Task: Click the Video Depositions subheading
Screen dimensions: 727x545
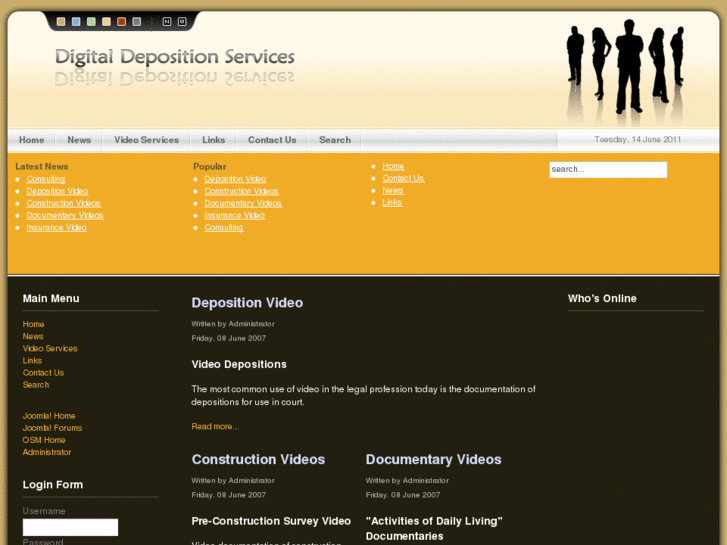Action: (239, 364)
